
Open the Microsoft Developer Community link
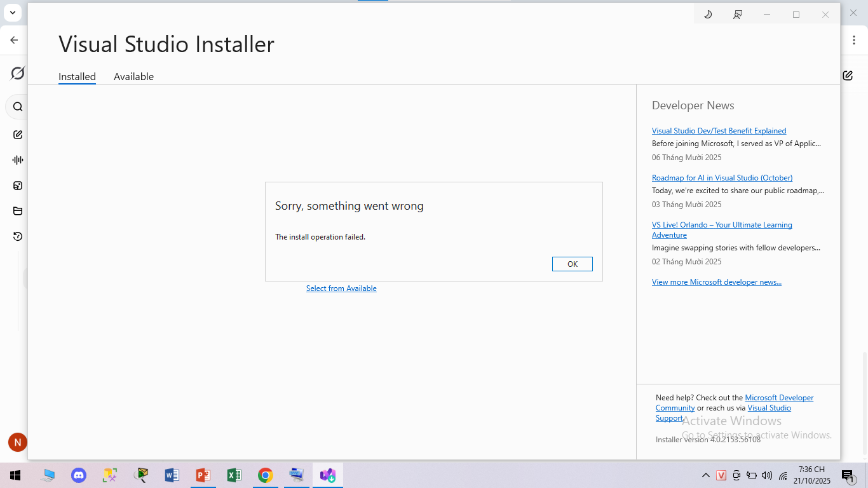coord(778,398)
